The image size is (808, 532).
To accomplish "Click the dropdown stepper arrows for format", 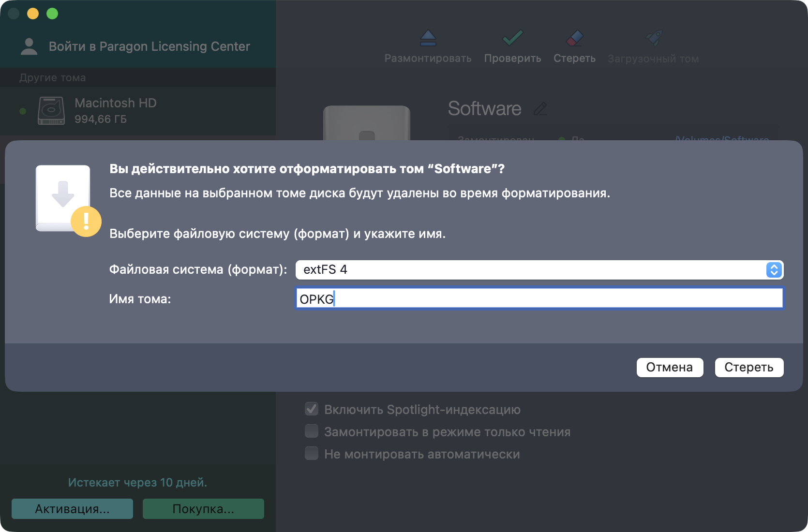I will [774, 270].
